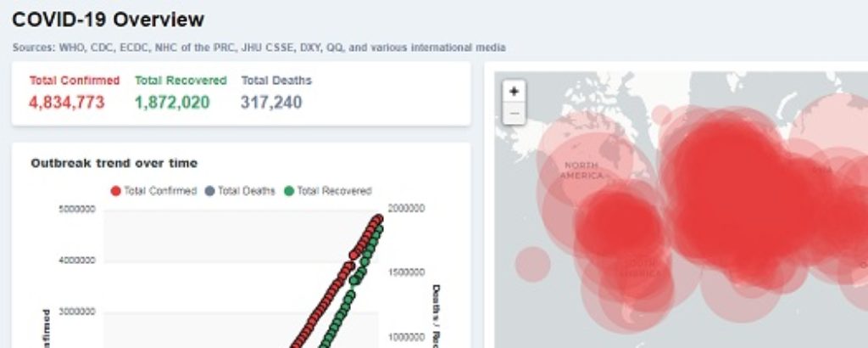This screenshot has height=348, width=868.
Task: Toggle Total Deaths series in chart legend
Action: [240, 191]
